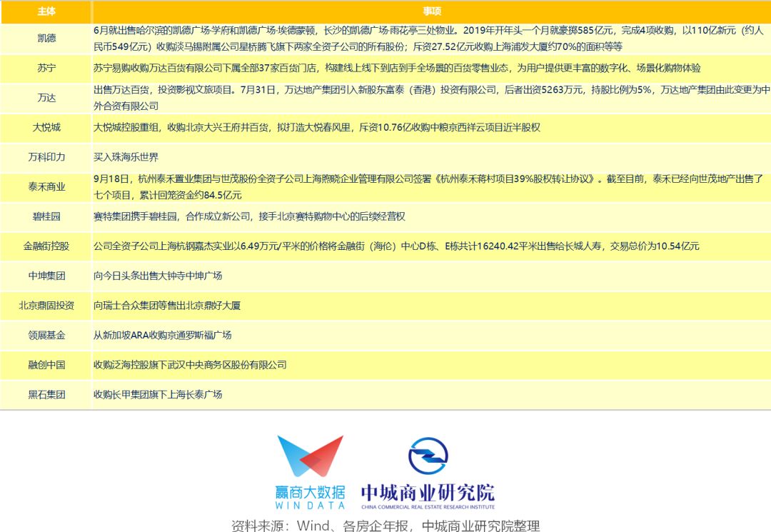Click the 向今日头条出售大钟寺中坤广场 cell
The width and height of the screenshot is (771, 532).
[432, 276]
